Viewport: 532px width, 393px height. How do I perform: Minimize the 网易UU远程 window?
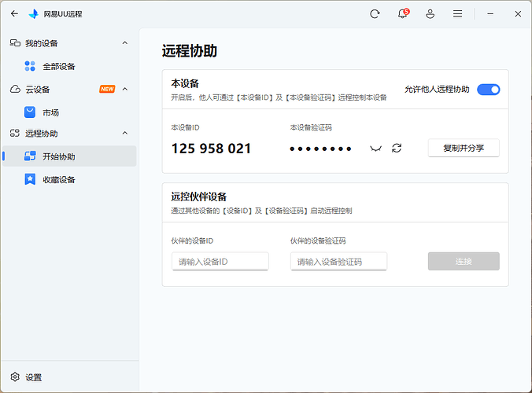(490, 14)
